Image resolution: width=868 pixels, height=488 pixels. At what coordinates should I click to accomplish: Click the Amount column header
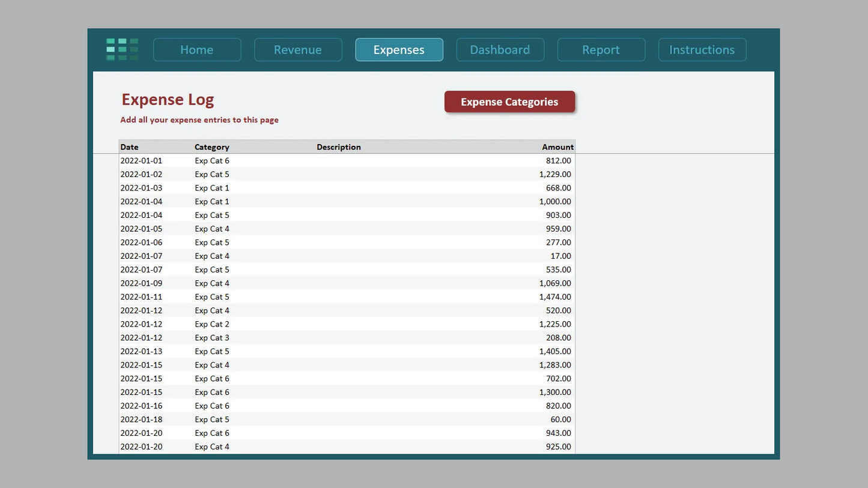[557, 147]
